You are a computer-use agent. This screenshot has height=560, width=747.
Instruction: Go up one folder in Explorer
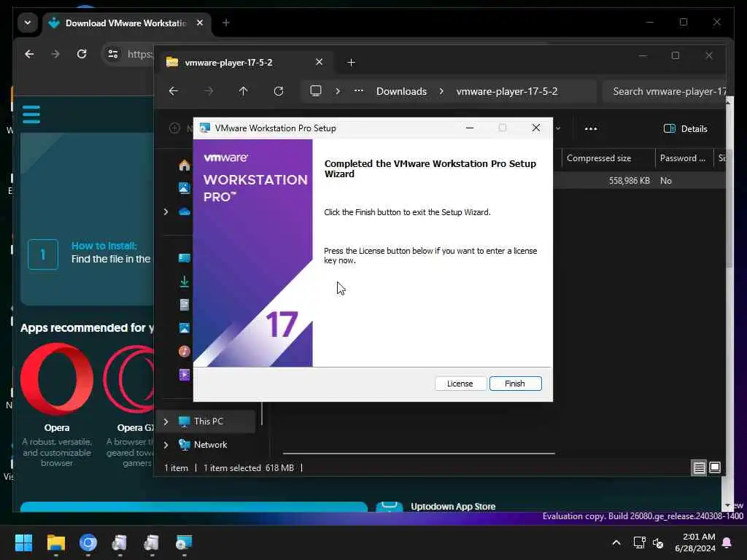243,91
